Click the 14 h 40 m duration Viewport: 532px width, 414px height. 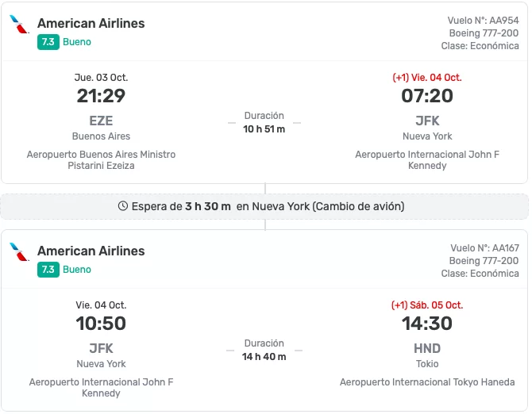[264, 357]
